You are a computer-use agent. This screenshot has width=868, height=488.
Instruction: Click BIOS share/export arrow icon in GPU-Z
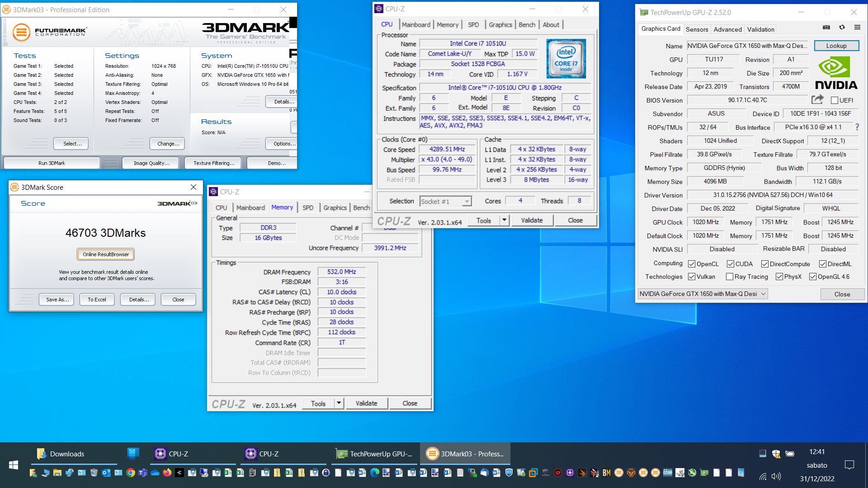[x=817, y=100]
